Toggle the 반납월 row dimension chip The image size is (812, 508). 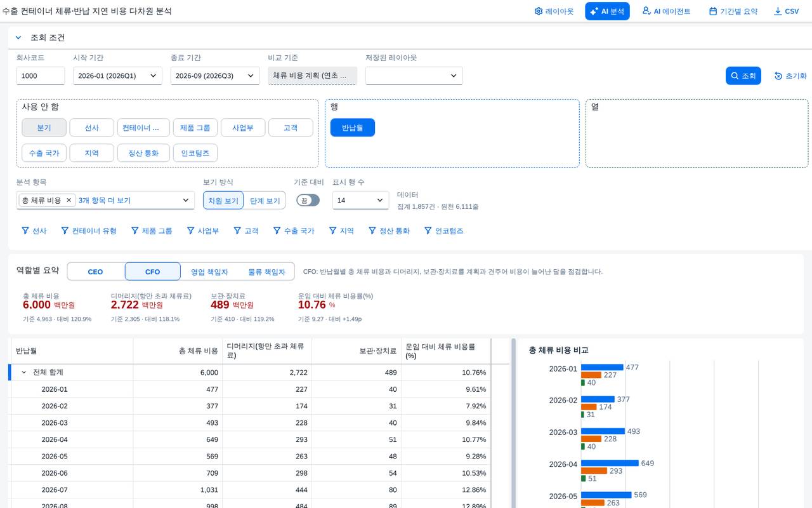pyautogui.click(x=353, y=128)
